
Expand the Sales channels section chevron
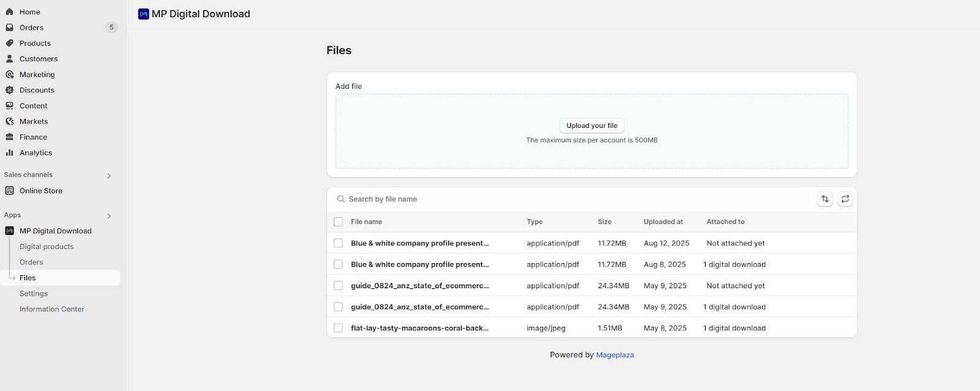point(109,176)
